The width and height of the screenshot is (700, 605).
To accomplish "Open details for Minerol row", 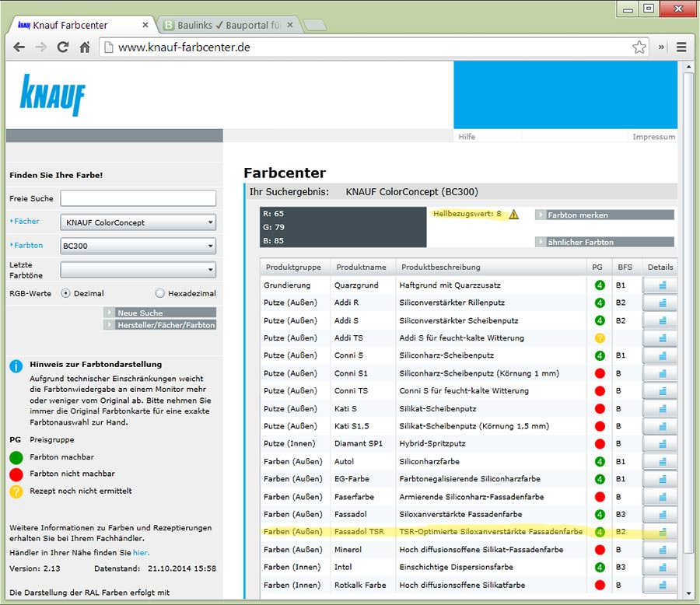I will click(x=660, y=550).
